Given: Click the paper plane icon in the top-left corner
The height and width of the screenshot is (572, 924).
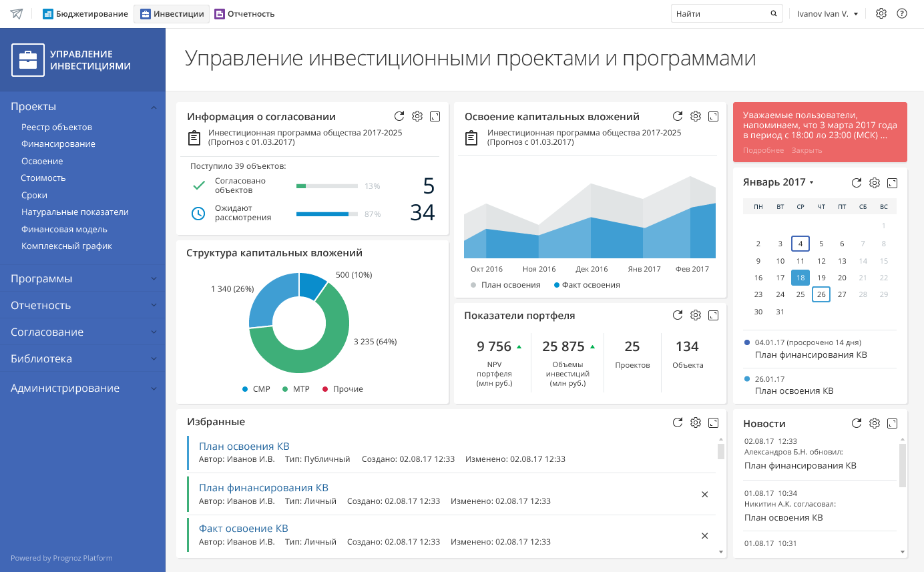Looking at the screenshot, I should click(x=15, y=13).
